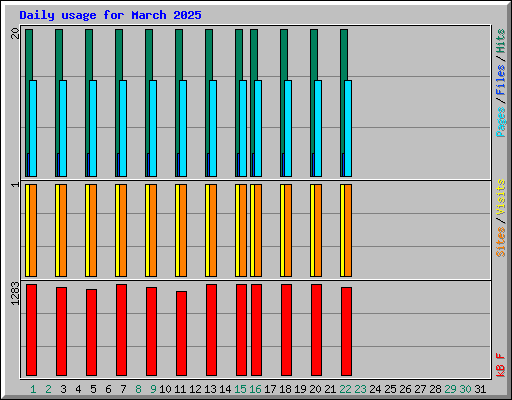512x400 pixels.
Task: Select day 22 on the date axis
Action: [345, 389]
